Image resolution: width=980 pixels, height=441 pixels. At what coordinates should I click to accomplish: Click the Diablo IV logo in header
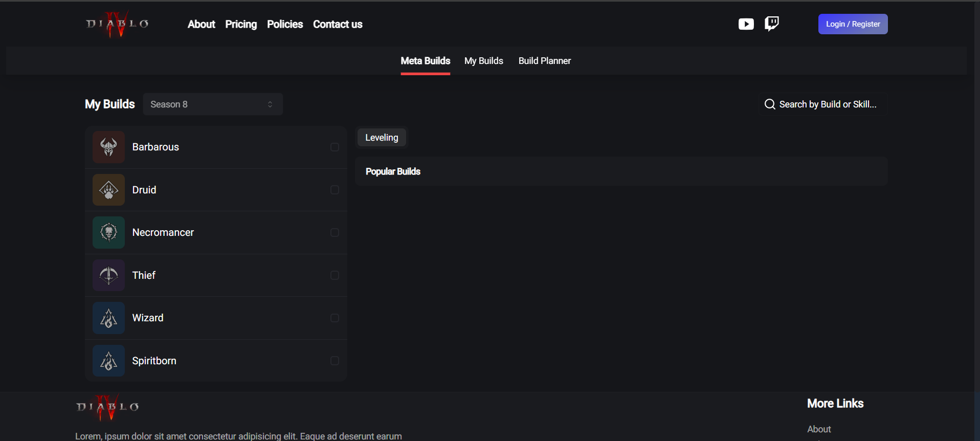117,24
